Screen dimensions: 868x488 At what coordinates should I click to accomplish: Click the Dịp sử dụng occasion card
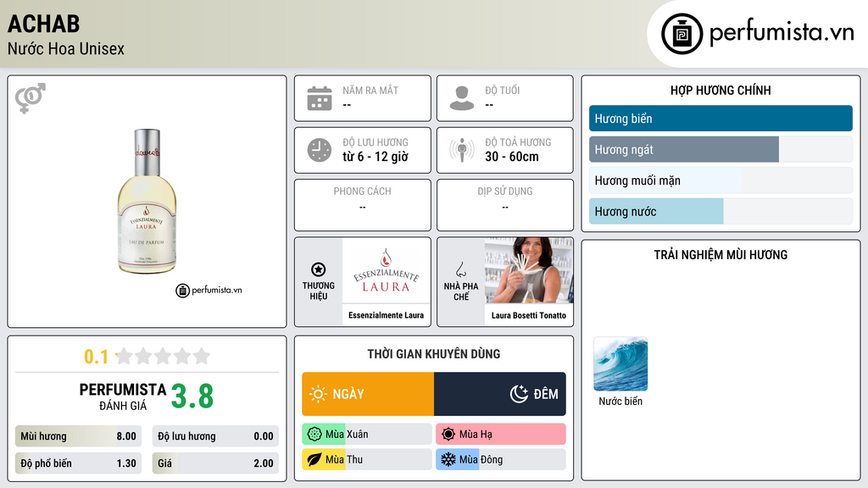pos(505,205)
